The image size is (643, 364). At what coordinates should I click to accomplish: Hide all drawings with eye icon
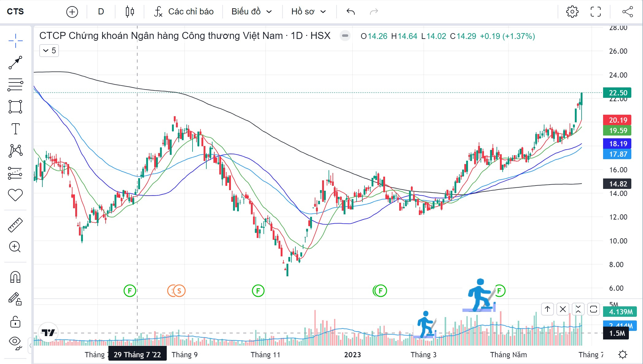[15, 342]
